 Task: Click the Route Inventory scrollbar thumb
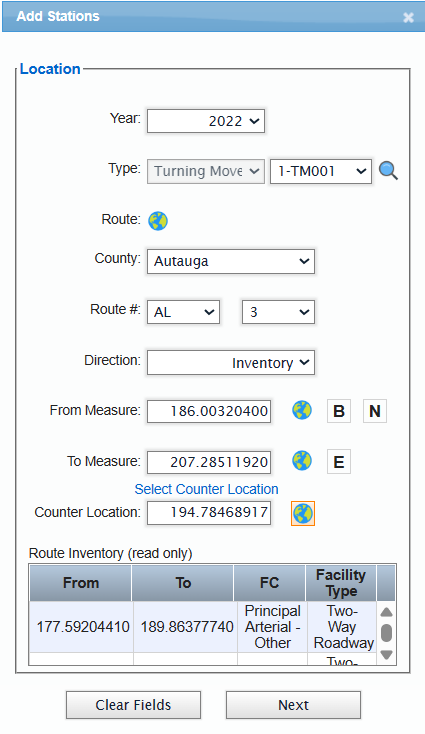tap(386, 633)
